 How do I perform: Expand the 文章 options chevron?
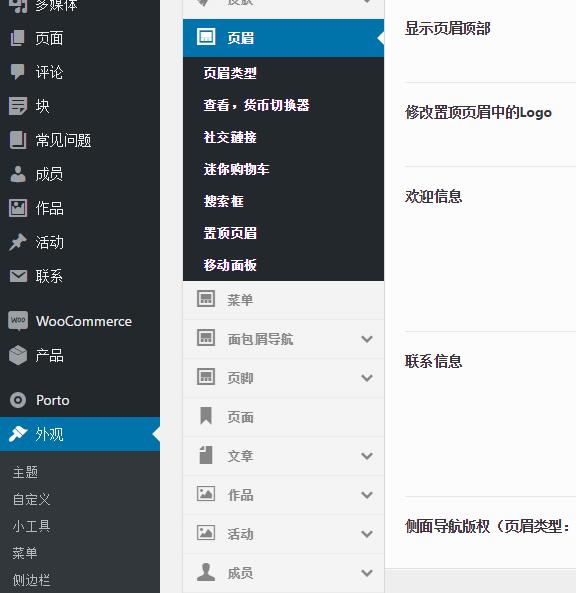click(x=367, y=456)
